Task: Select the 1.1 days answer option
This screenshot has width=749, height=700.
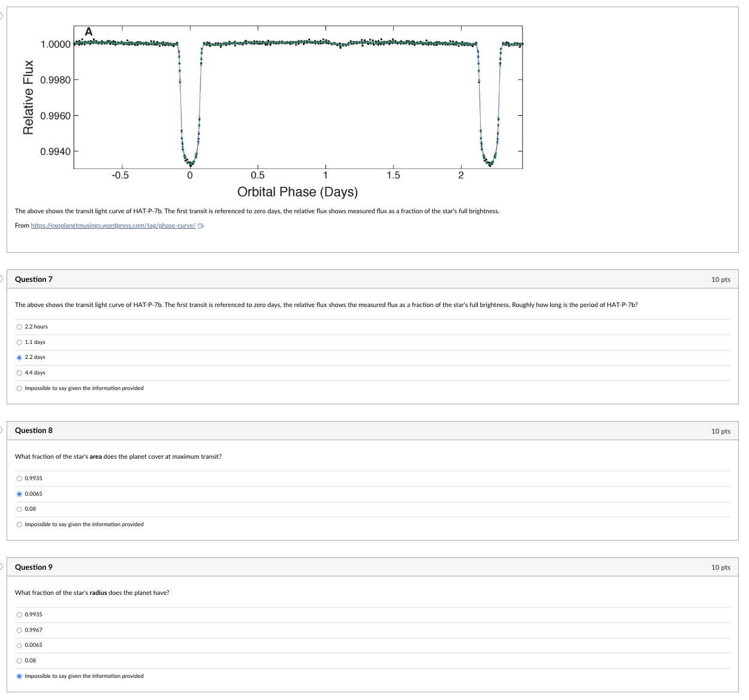Action: [19, 342]
